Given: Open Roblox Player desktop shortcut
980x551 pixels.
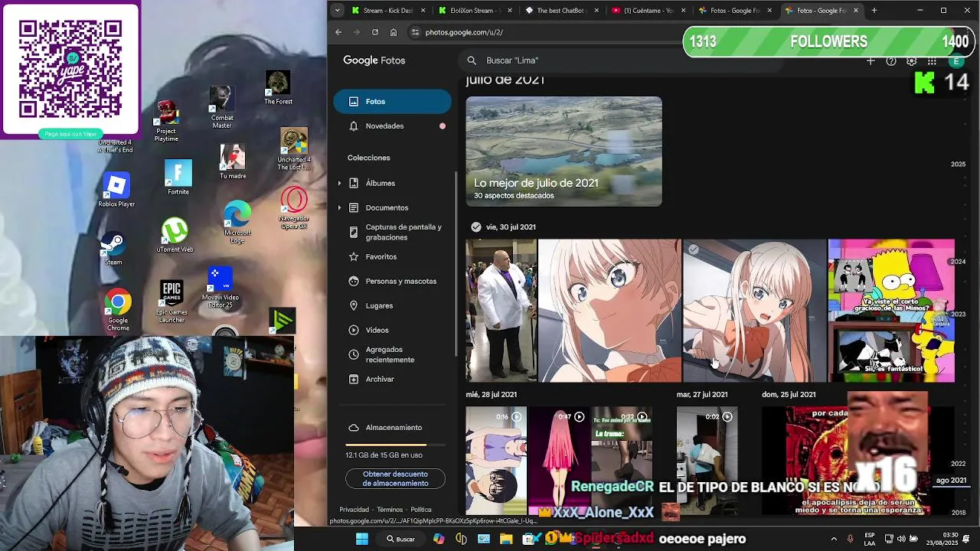Looking at the screenshot, I should pyautogui.click(x=116, y=190).
